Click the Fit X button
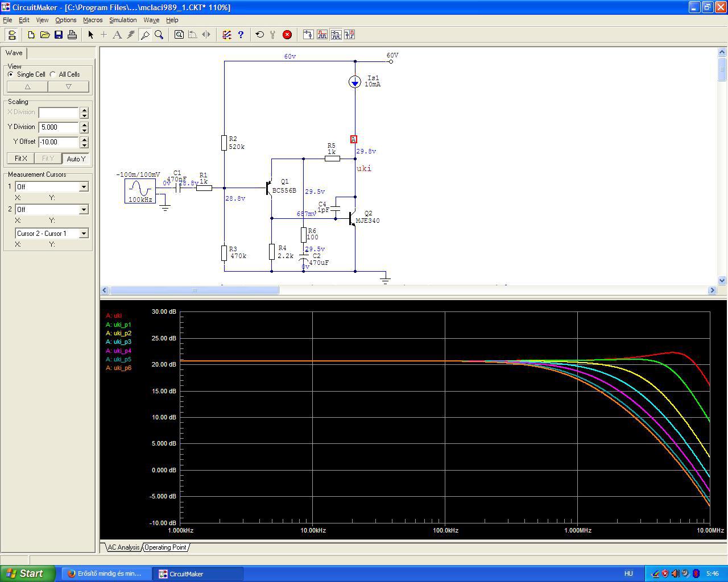This screenshot has height=582, width=728. click(x=20, y=159)
